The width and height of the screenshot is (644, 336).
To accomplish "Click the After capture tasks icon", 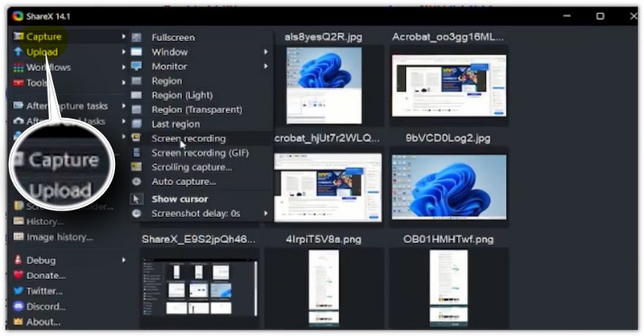I will [x=19, y=105].
